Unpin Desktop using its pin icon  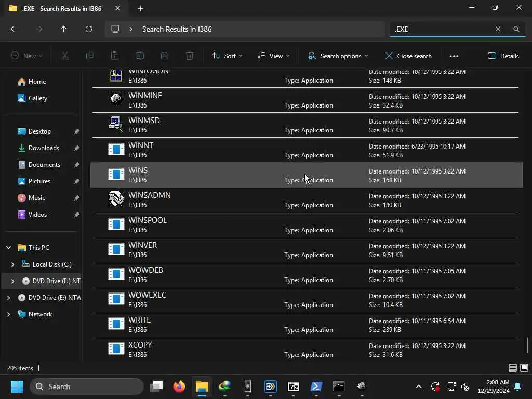(x=77, y=131)
